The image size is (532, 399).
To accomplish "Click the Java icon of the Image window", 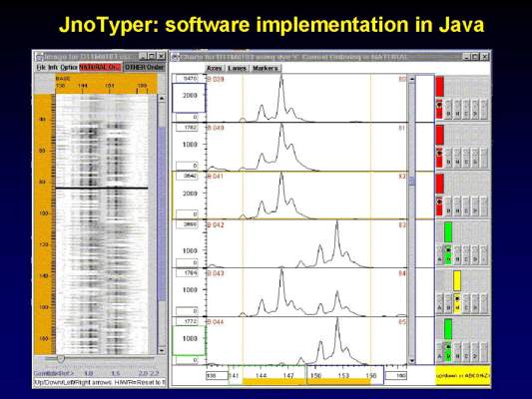I will point(40,56).
